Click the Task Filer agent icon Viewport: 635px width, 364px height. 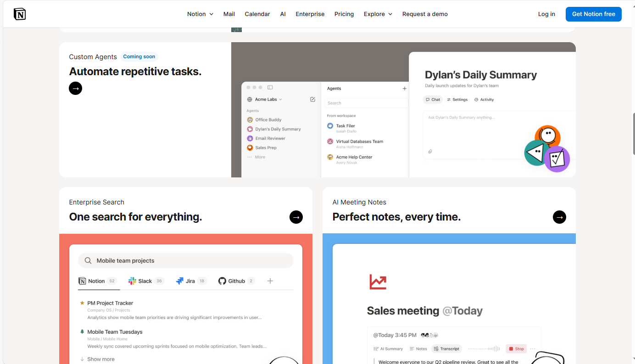330,126
